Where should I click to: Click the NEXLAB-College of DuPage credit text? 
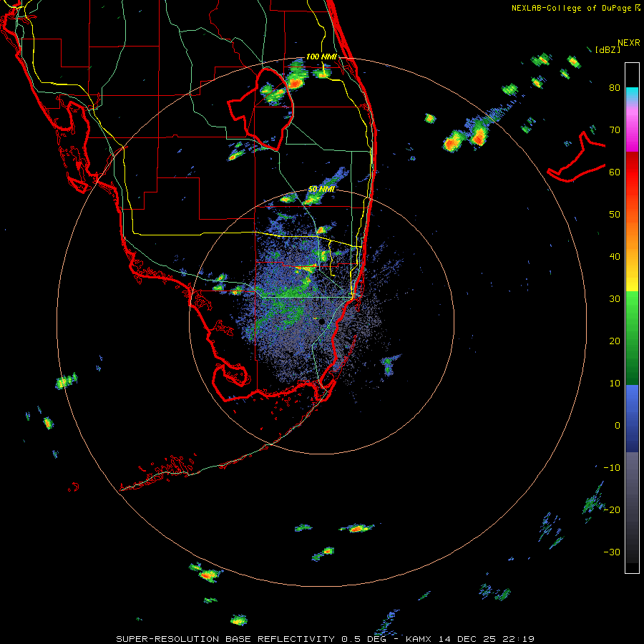572,8
